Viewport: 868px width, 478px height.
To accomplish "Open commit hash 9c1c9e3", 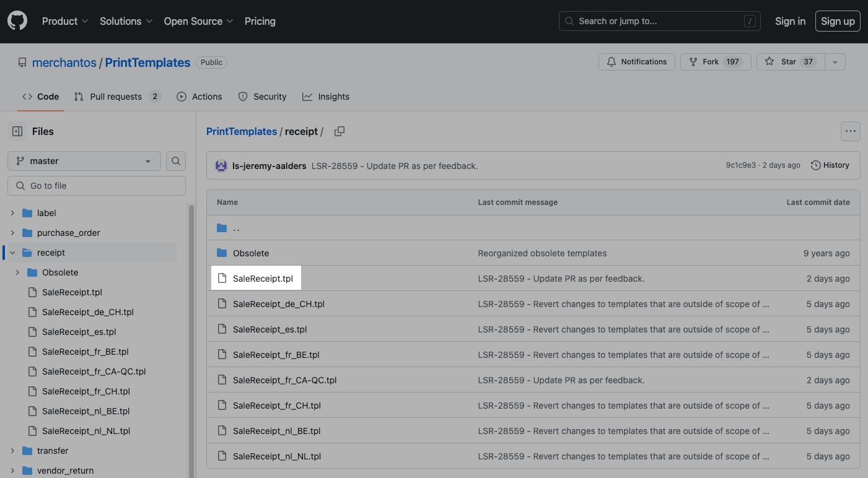I will click(741, 165).
